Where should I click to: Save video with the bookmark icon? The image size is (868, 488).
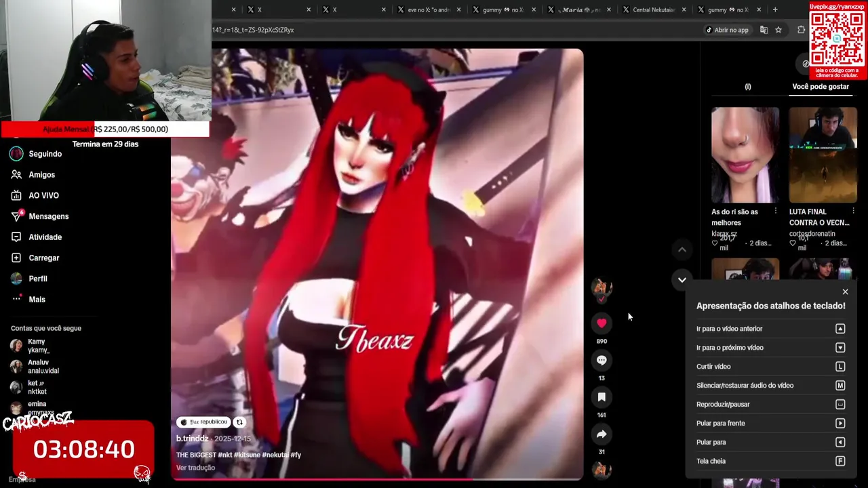coord(601,397)
